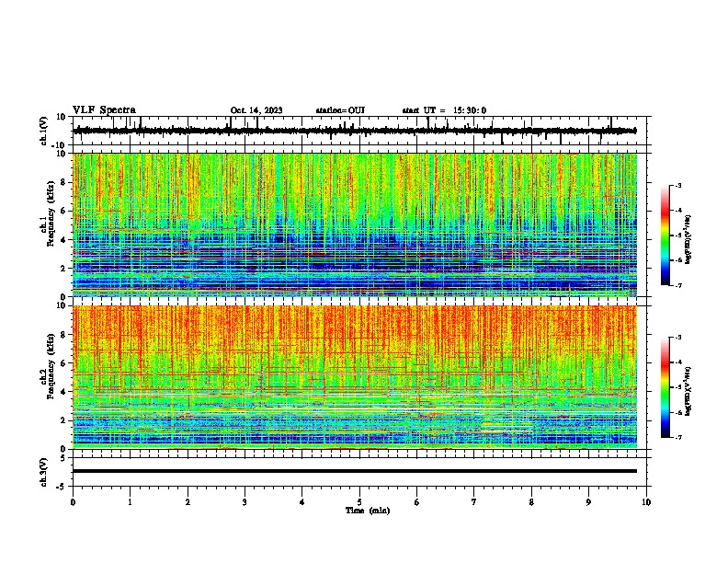Click the "VLF Spectra" plot title
Image resolution: width=728 pixels, height=563 pixels.
coord(104,110)
